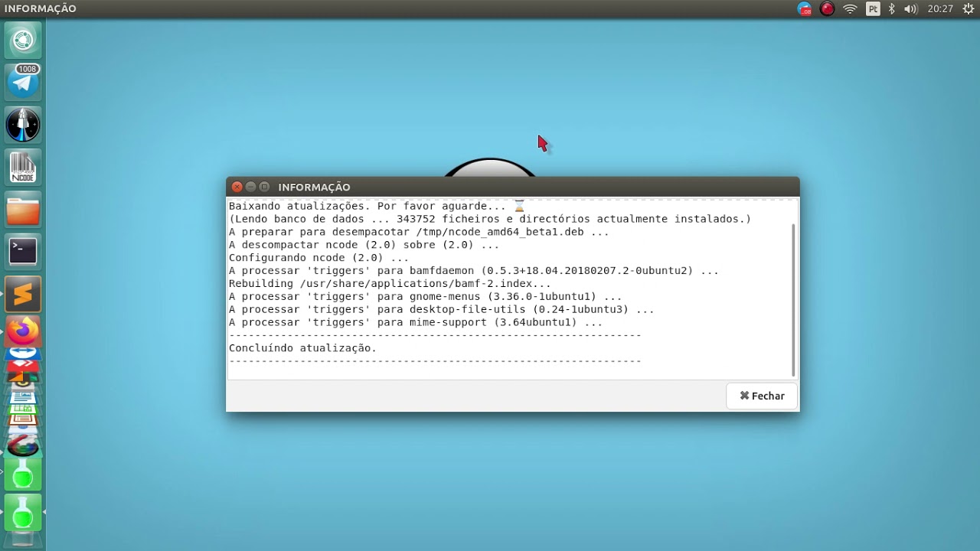Click the 'Lendo banco de dados' line
Image resolution: width=980 pixels, height=551 pixels.
point(490,219)
